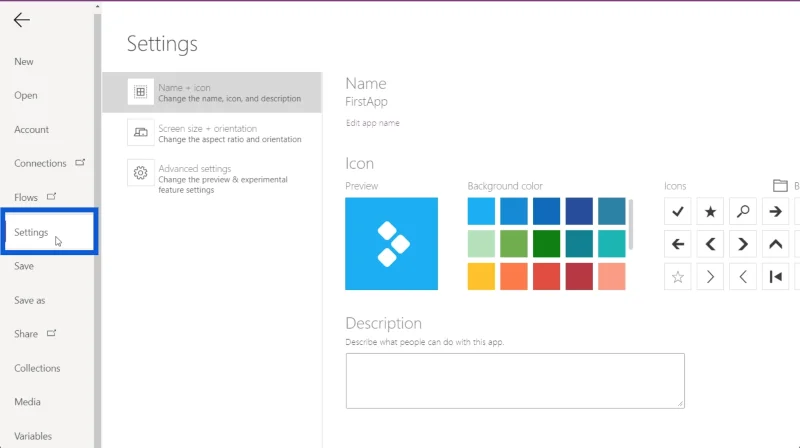
Task: Pick the red background color
Action: pos(546,277)
